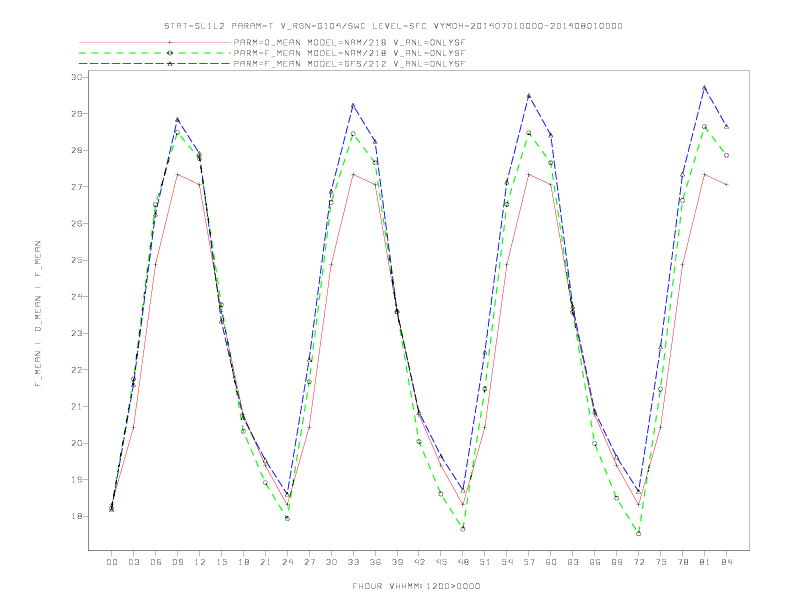The height and width of the screenshot is (612, 792).
Task: Click x-axis forecast hour label 63
Action: pyautogui.click(x=573, y=562)
